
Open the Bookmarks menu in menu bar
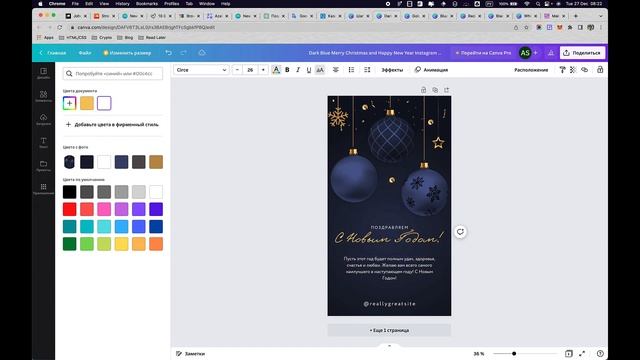point(147,4)
